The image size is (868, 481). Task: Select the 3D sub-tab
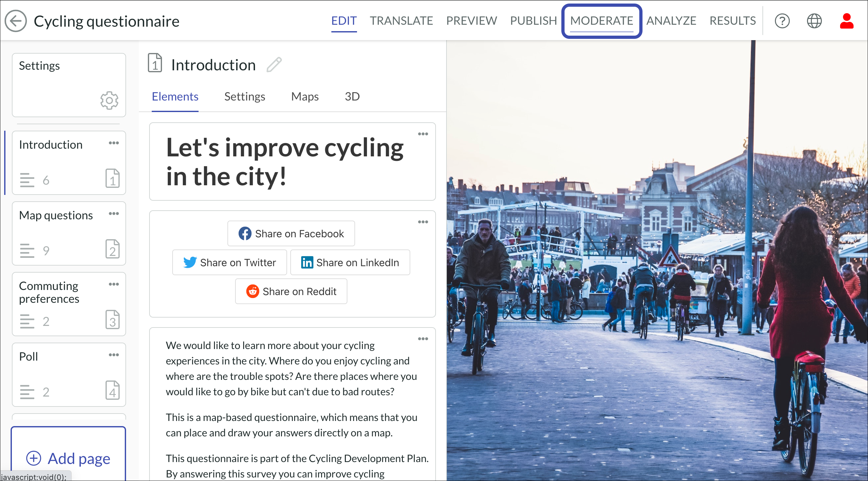352,97
